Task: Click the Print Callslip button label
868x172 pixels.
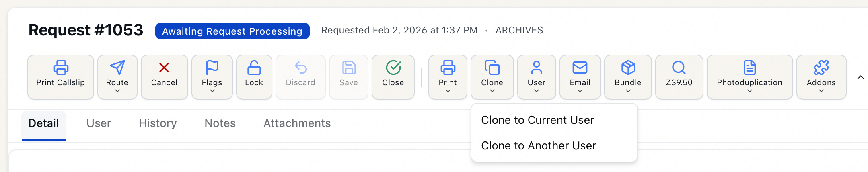Action: click(x=61, y=82)
